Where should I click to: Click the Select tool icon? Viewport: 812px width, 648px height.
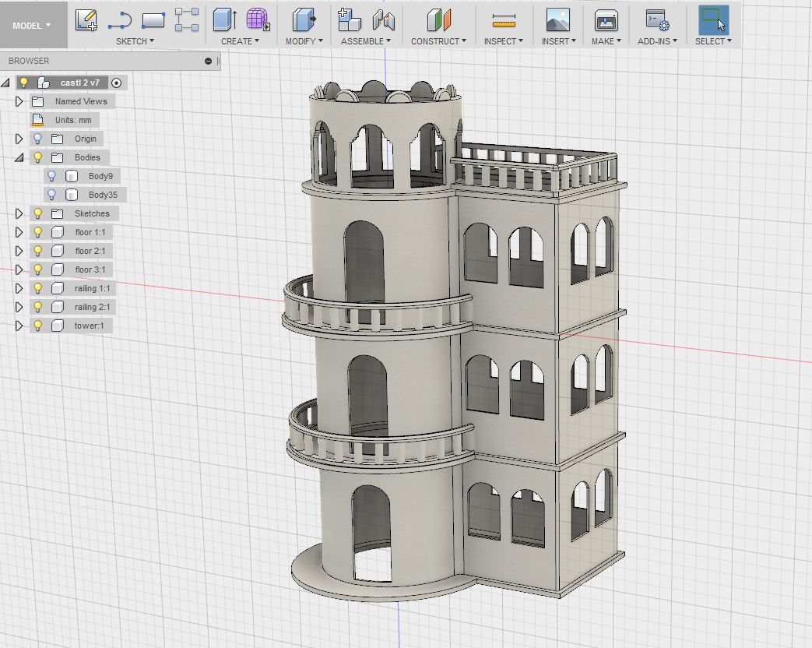point(714,20)
